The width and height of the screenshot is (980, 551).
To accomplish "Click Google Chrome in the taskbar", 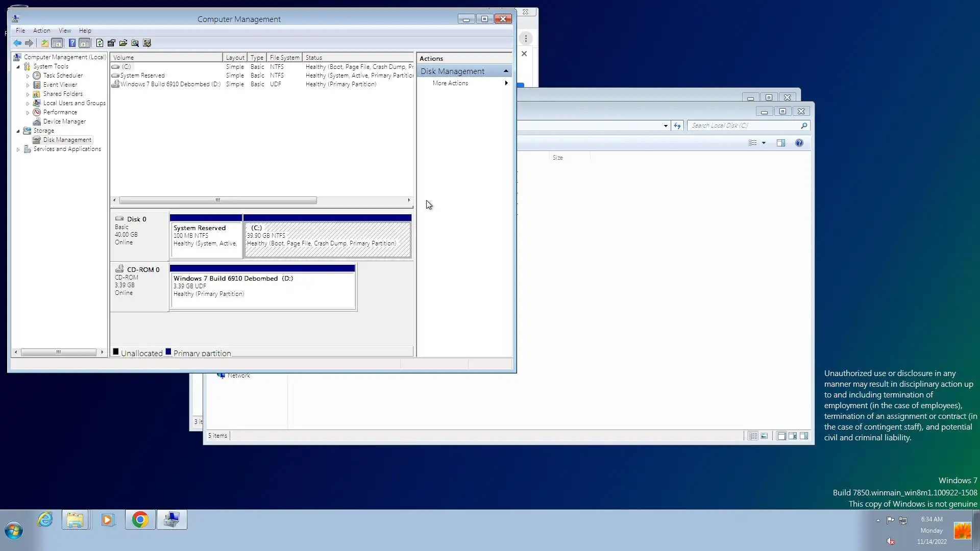I will point(140,520).
